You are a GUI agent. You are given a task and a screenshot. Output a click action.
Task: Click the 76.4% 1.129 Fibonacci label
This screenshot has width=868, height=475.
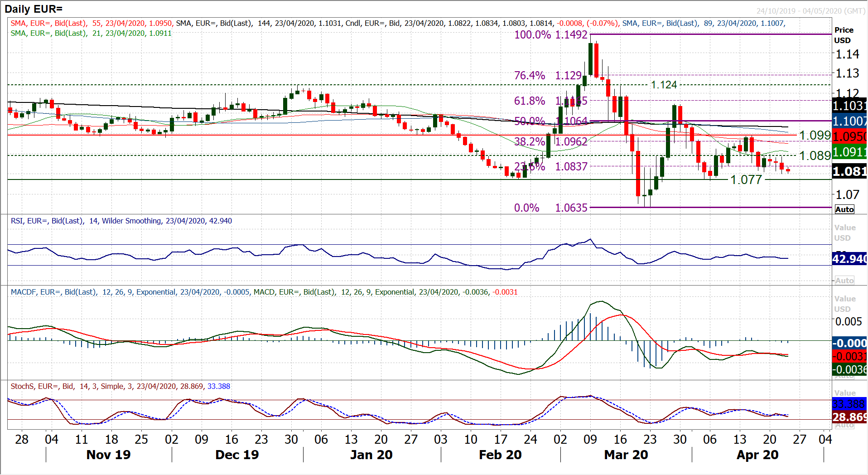click(x=548, y=75)
